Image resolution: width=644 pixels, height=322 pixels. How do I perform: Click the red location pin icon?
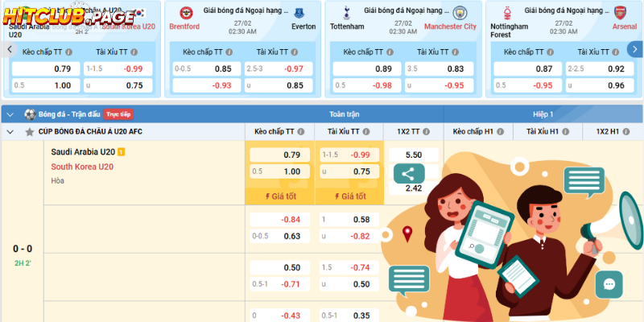coord(407,234)
